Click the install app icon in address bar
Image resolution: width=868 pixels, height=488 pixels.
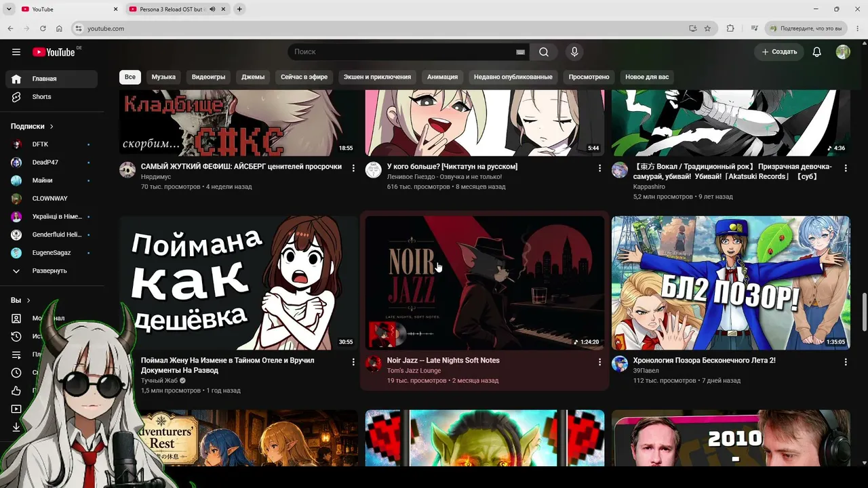tap(692, 28)
